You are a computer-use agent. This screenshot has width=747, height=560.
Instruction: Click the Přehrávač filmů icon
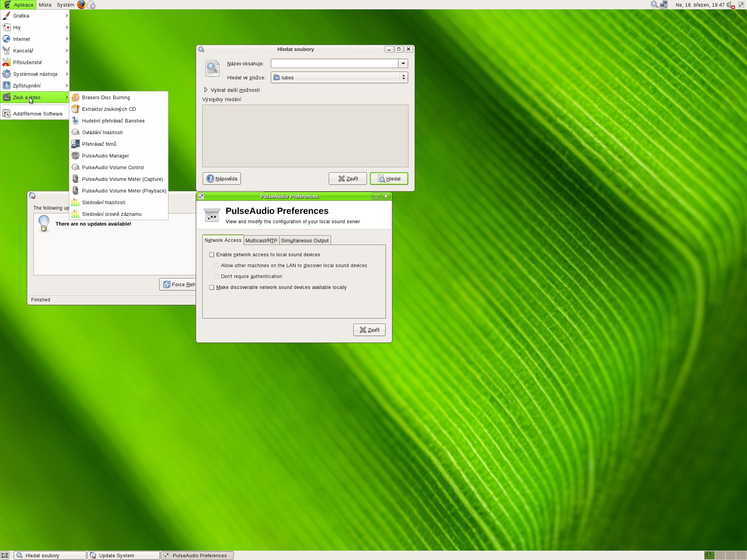[75, 144]
